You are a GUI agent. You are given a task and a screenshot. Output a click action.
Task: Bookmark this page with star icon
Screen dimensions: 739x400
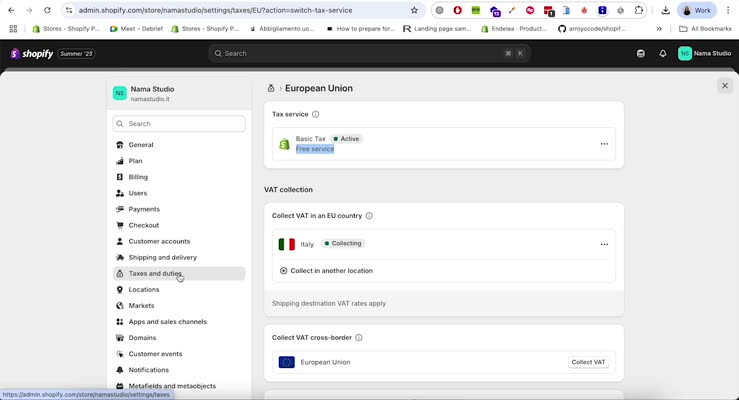(x=414, y=10)
